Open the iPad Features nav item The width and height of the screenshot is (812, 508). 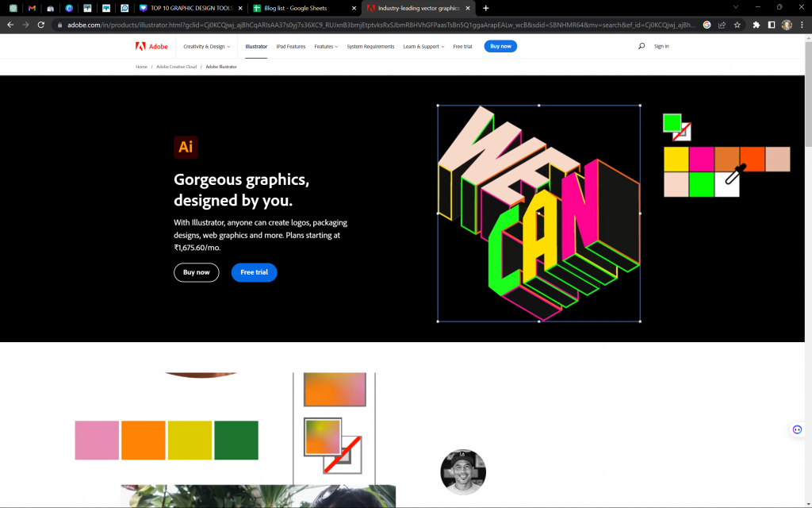[x=290, y=47]
